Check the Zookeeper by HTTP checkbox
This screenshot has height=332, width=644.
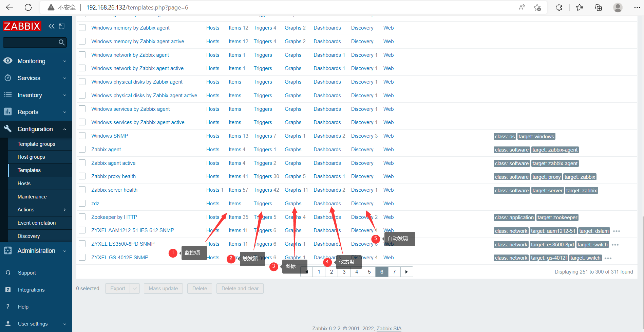[82, 217]
